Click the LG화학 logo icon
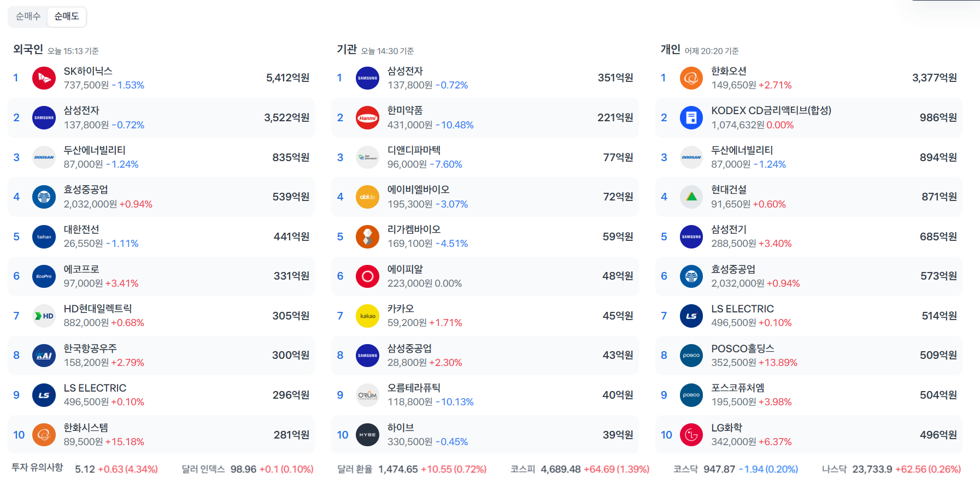980x479 pixels. 691,435
